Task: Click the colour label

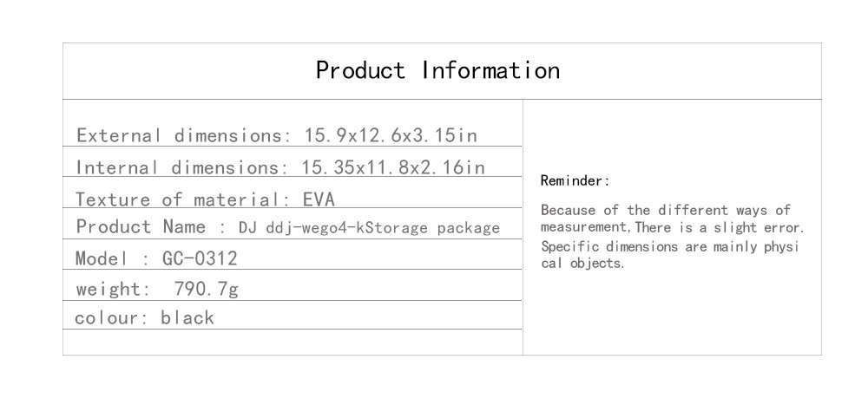Action: (111, 317)
